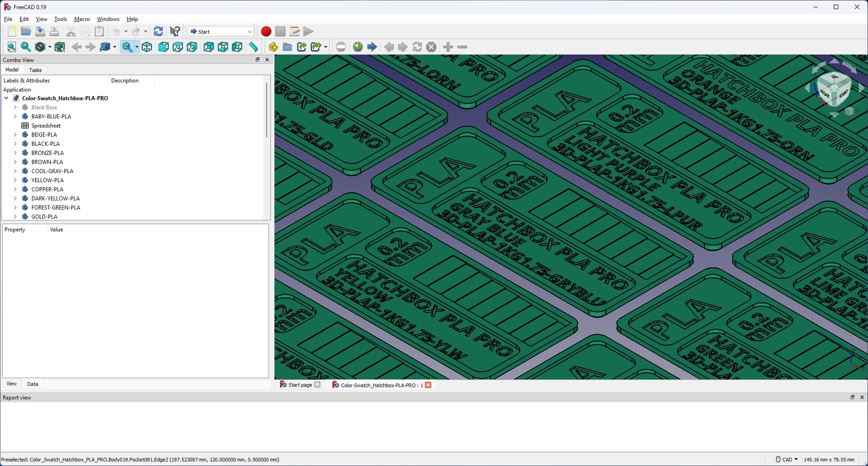
Task: Open the Refresh/recompute document tool
Action: coord(158,31)
